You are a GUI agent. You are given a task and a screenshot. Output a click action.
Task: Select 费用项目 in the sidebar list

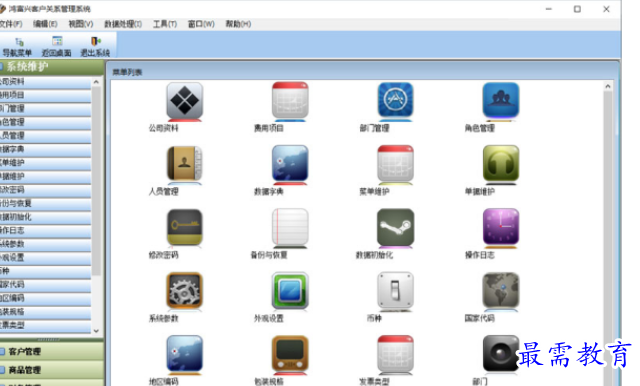45,95
